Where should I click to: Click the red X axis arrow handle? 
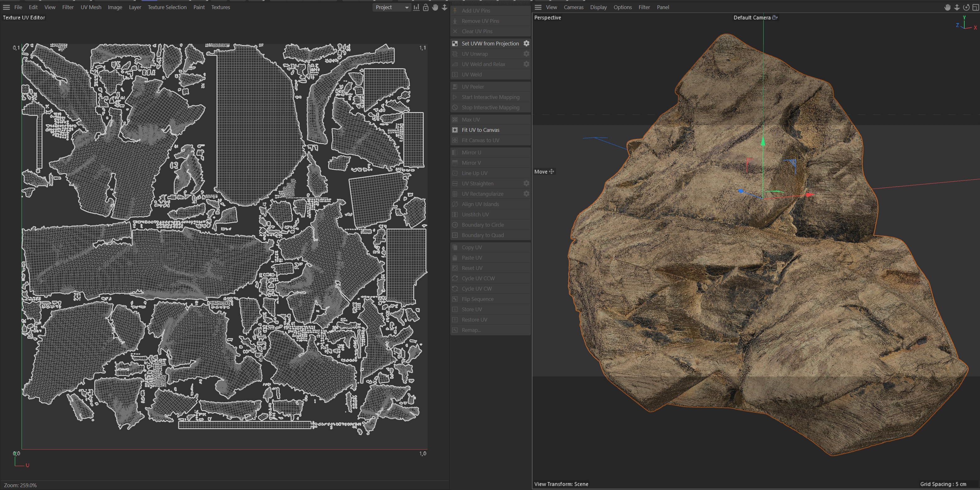(809, 195)
